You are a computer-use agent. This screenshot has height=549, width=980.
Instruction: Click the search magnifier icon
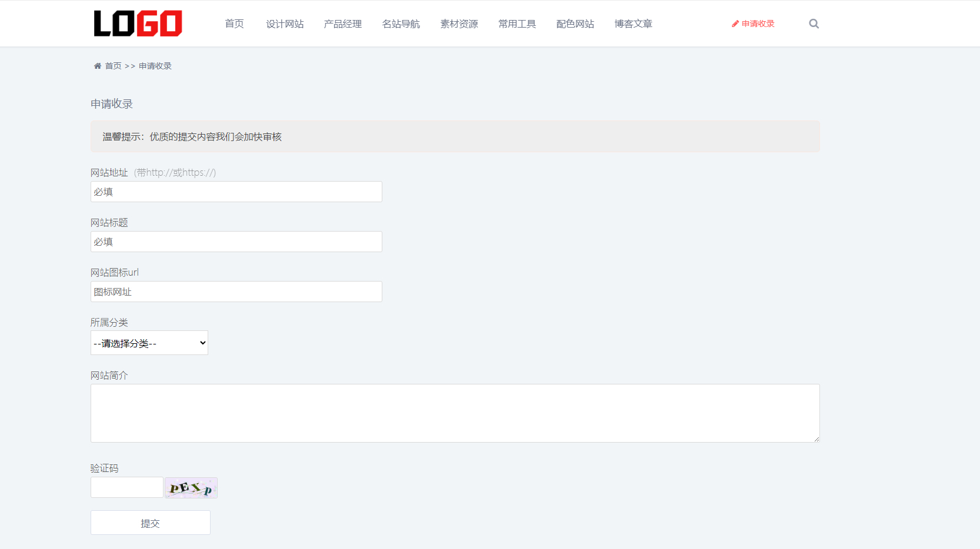tap(814, 24)
